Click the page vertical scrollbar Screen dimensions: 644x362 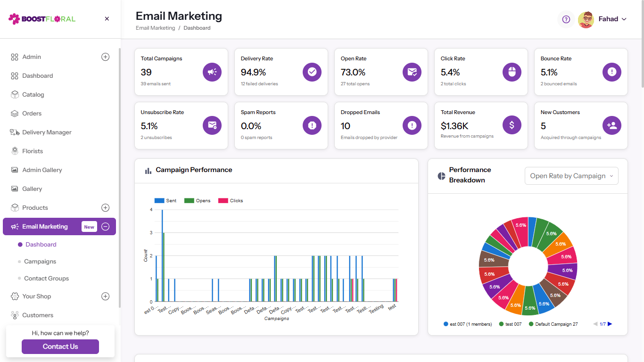coord(642,45)
